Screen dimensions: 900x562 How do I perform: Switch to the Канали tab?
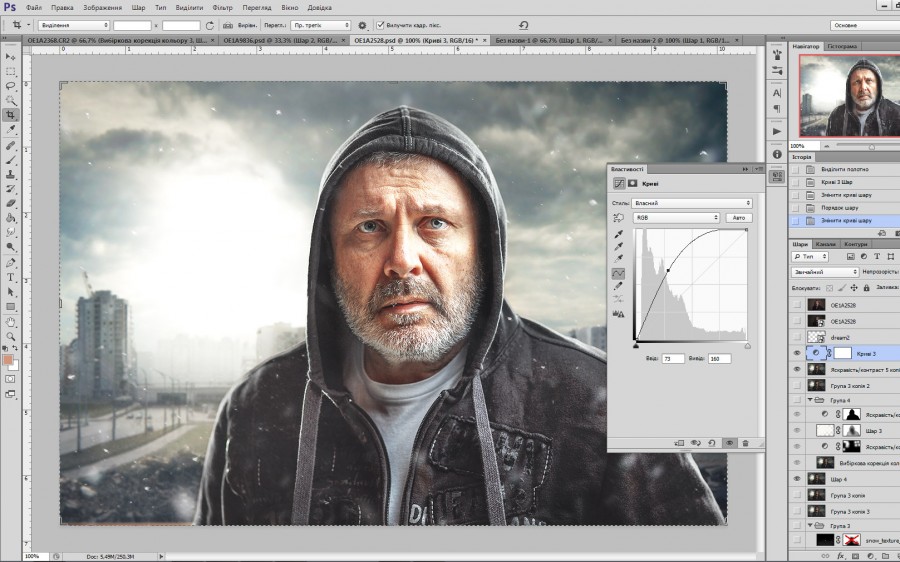pyautogui.click(x=826, y=244)
